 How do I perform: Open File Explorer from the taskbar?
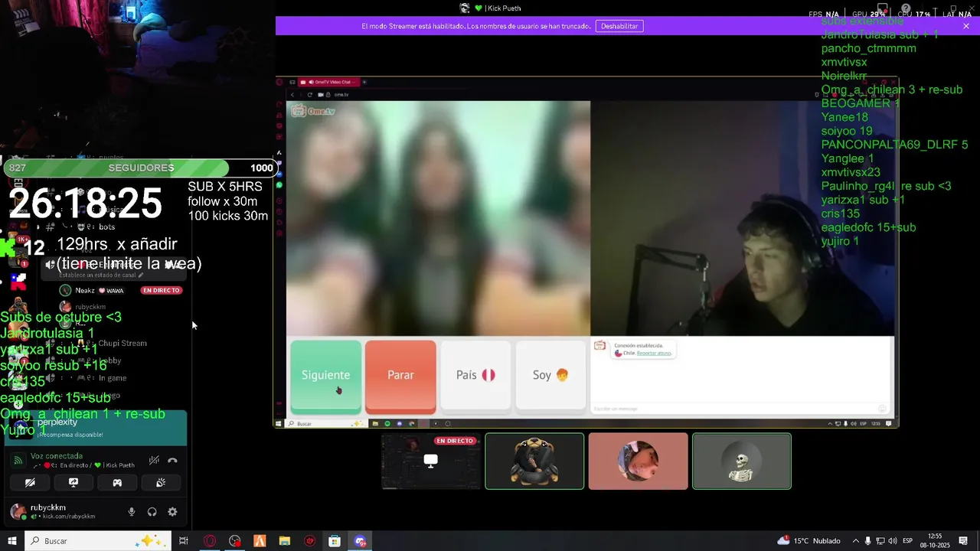tap(285, 541)
